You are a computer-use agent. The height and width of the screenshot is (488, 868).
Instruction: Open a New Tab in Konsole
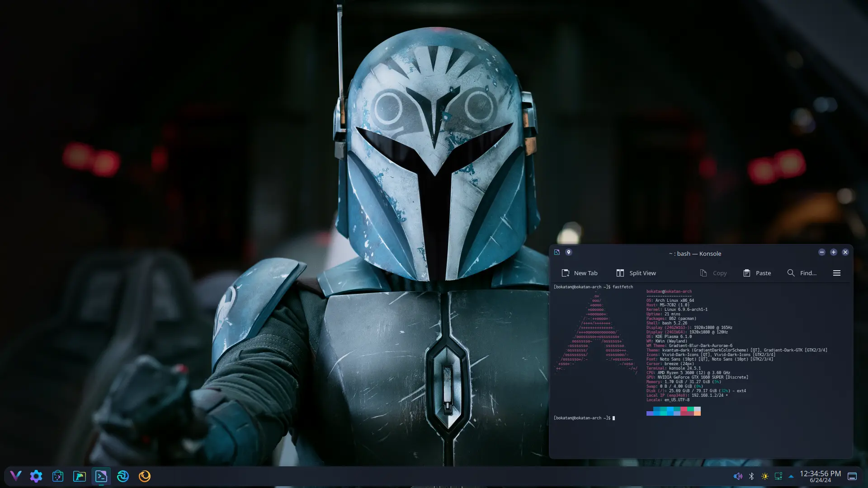(579, 273)
